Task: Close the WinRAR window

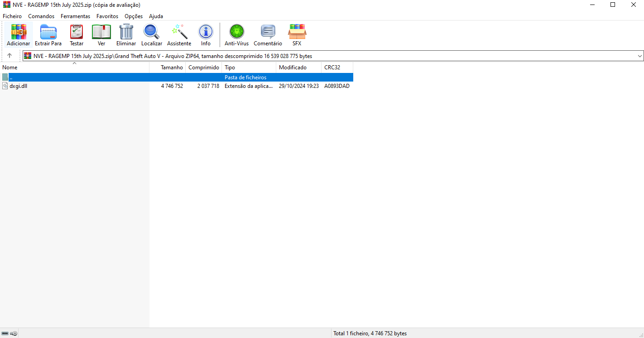Action: 634,5
